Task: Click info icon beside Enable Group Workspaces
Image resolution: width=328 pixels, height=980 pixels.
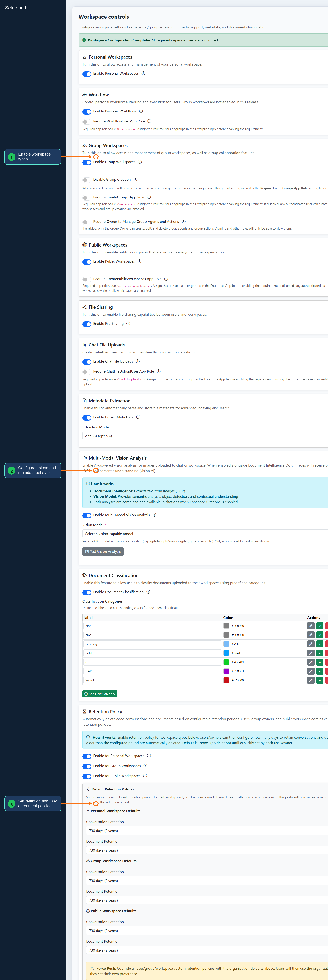Action: 140,162
